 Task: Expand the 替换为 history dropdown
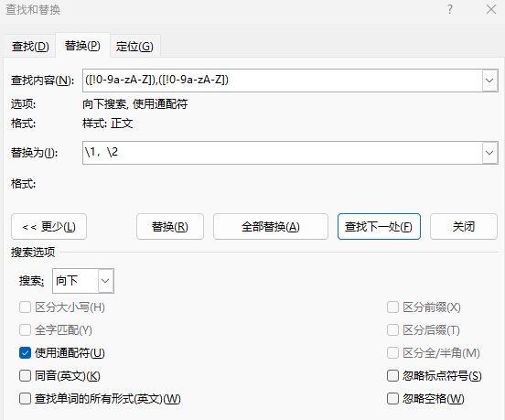coord(489,153)
